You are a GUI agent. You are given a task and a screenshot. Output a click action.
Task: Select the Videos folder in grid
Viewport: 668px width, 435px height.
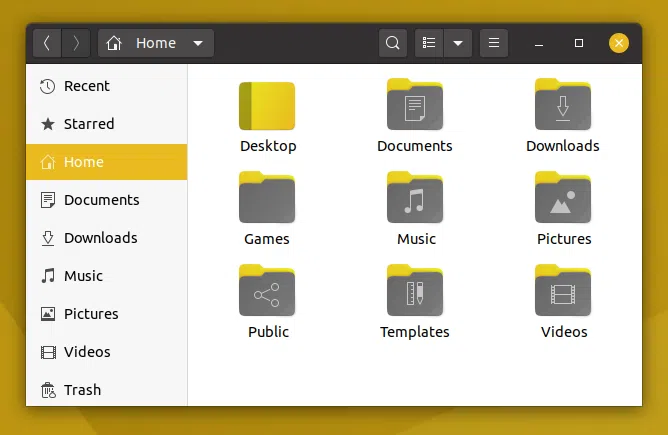pos(563,291)
